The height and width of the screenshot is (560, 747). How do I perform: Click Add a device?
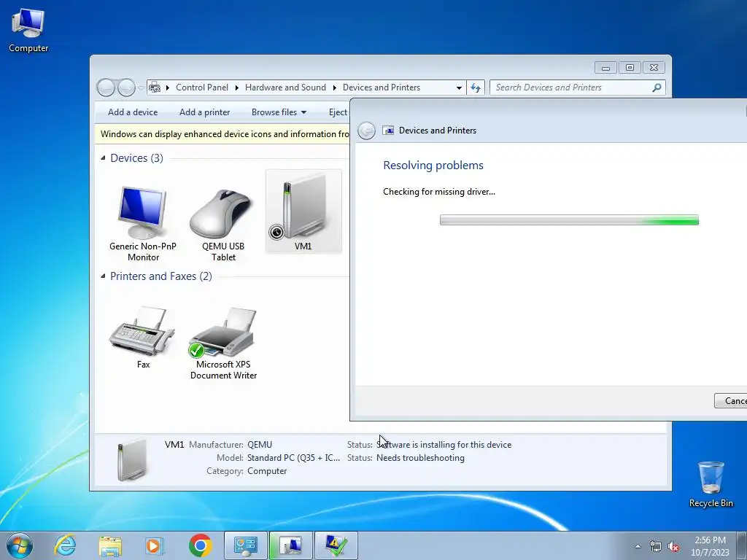pos(133,112)
